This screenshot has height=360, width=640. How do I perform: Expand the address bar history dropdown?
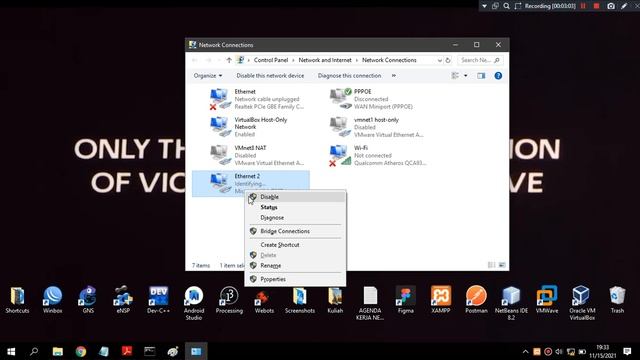[439, 60]
